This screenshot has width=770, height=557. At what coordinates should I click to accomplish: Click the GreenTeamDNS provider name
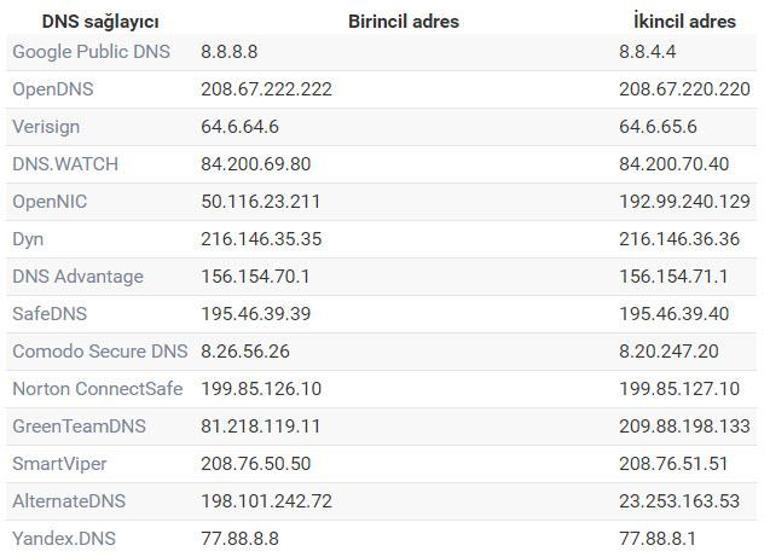click(79, 426)
